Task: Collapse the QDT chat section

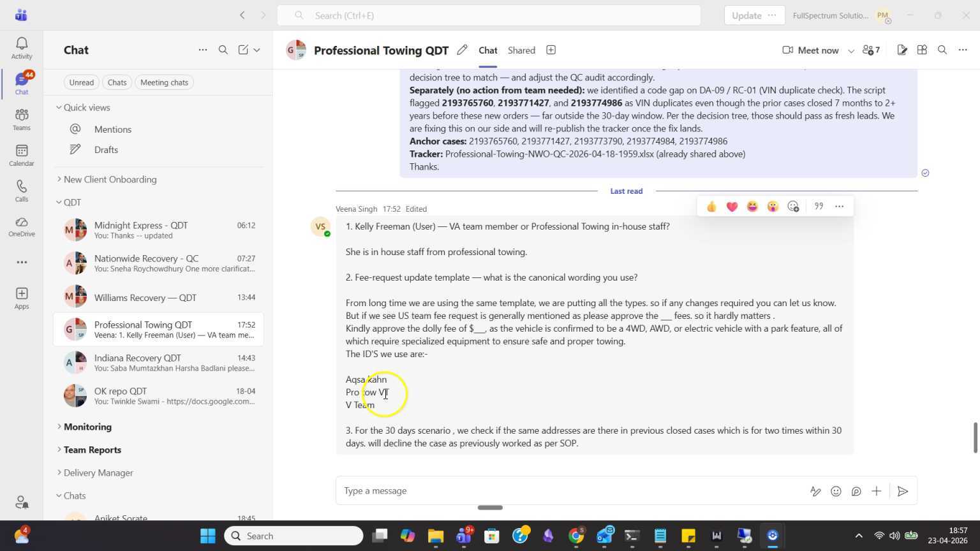Action: (x=59, y=202)
